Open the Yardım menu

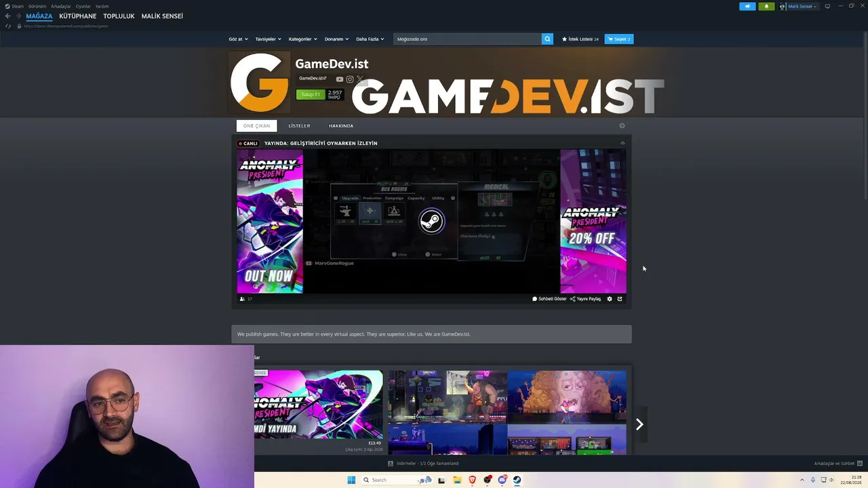point(102,6)
